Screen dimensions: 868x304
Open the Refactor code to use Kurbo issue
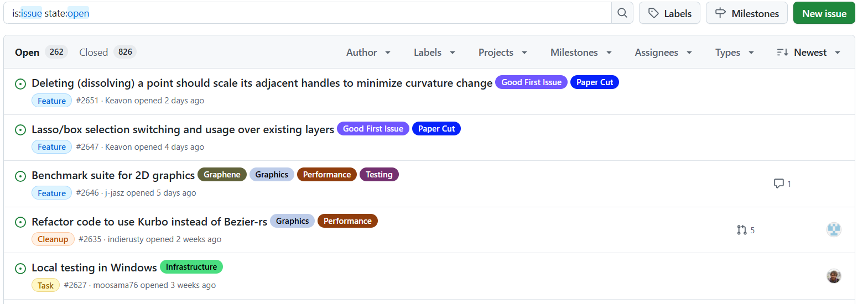149,222
